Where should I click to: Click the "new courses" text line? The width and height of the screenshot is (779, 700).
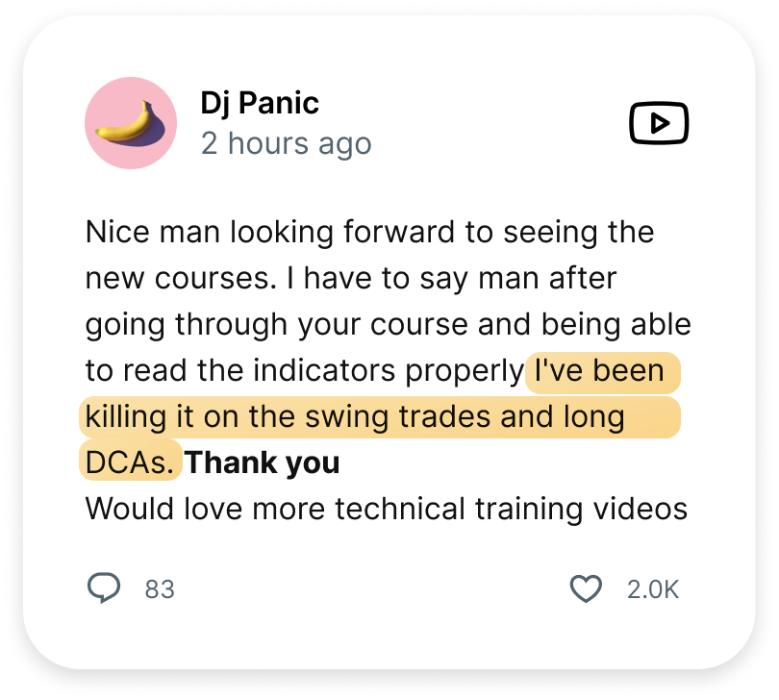[x=351, y=279]
